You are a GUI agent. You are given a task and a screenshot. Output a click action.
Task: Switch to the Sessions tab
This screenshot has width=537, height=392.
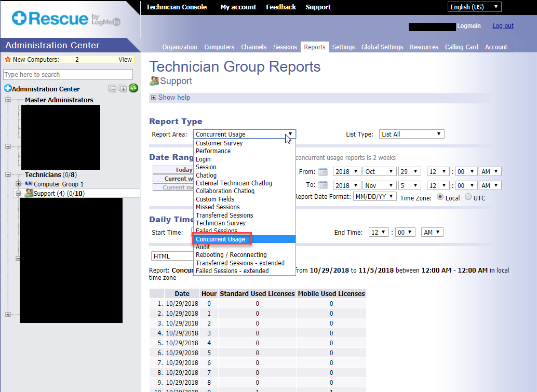click(x=285, y=47)
